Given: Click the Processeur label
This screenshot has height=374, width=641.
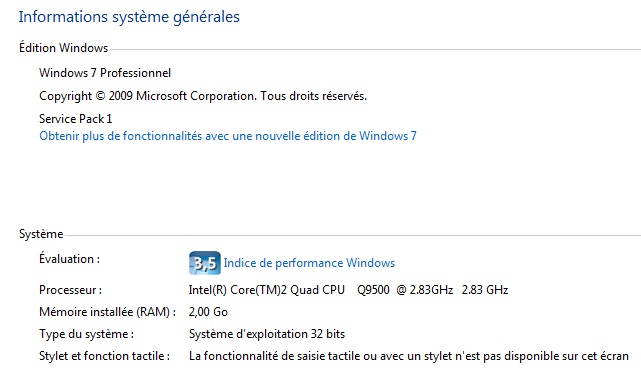Looking at the screenshot, I should tap(70, 290).
